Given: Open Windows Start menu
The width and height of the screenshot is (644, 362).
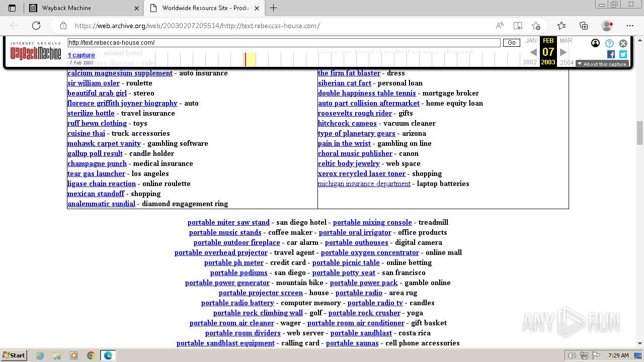Looking at the screenshot, I should pos(14,355).
